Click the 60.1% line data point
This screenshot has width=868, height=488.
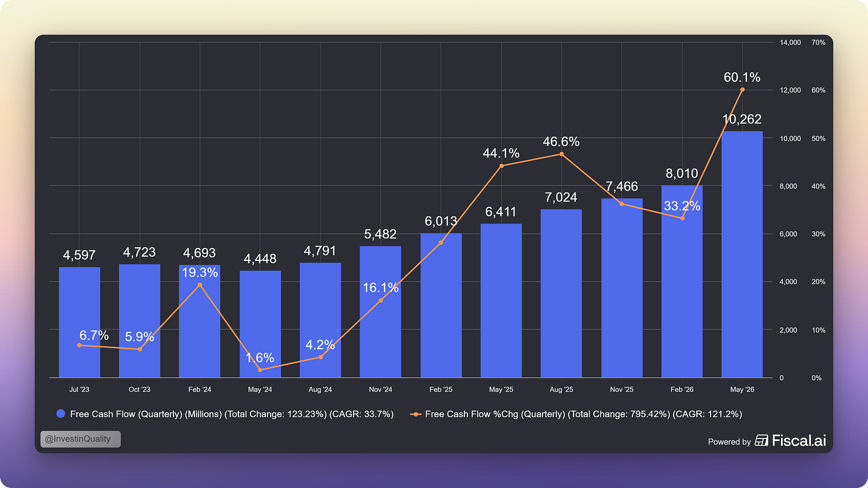tap(742, 89)
